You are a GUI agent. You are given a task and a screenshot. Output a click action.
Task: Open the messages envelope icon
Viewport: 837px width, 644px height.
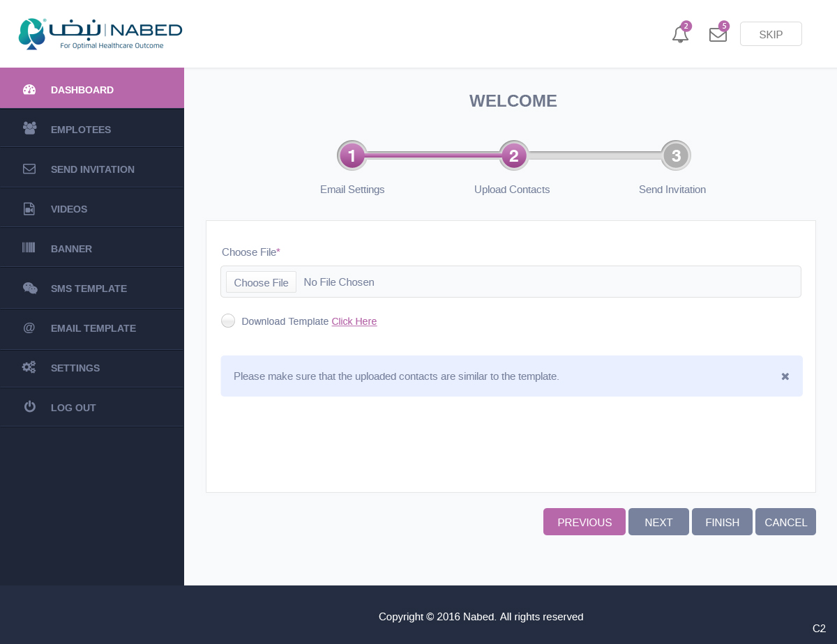(x=718, y=35)
